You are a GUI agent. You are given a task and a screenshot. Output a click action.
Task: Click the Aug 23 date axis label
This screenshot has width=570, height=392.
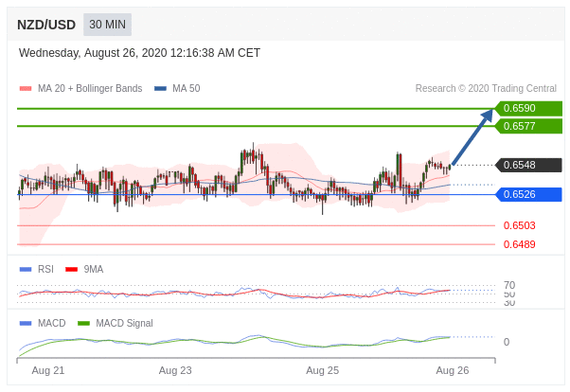point(175,370)
